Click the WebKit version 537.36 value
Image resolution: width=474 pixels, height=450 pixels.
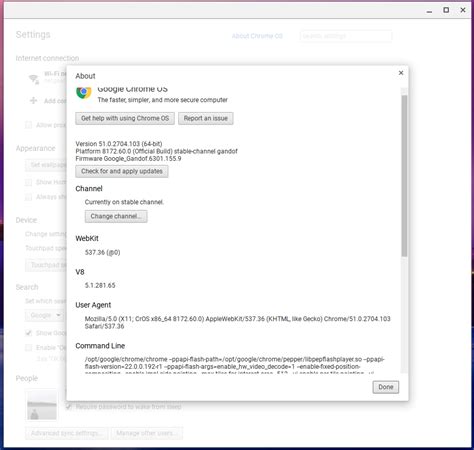[x=102, y=252]
